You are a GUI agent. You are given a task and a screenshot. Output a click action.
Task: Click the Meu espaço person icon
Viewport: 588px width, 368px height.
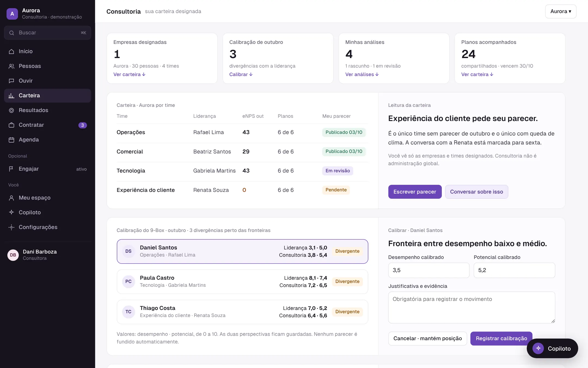(x=11, y=198)
